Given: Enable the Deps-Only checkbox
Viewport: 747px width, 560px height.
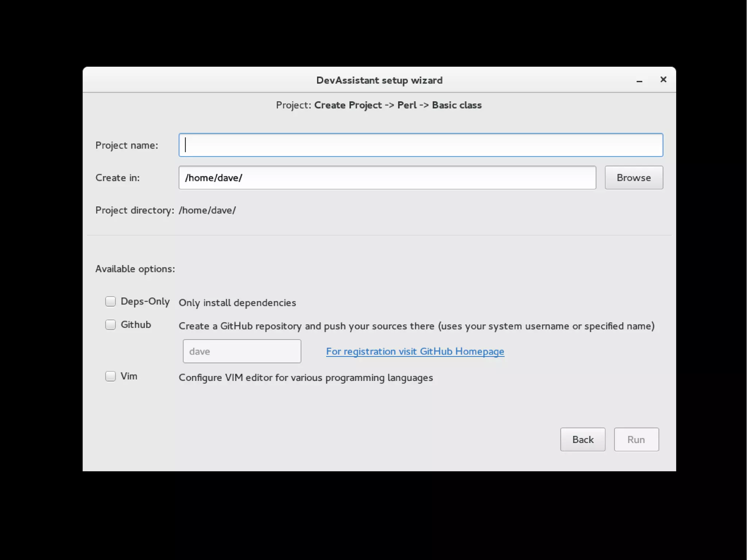Looking at the screenshot, I should coord(111,301).
